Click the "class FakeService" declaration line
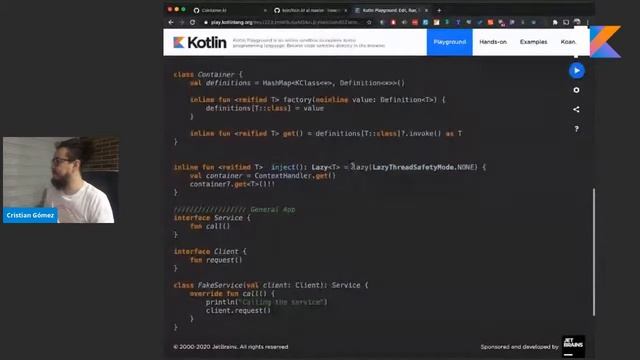Screen dimensions: 640x360 271,285
